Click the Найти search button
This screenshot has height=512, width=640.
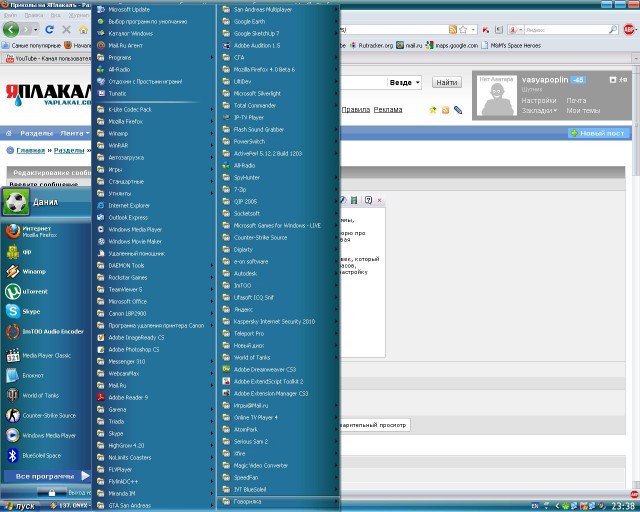click(x=447, y=82)
